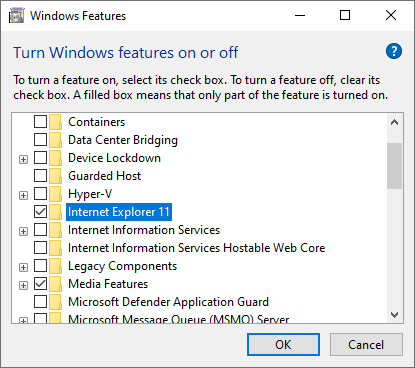Select the Guarded Host label
415x368 pixels.
[105, 176]
